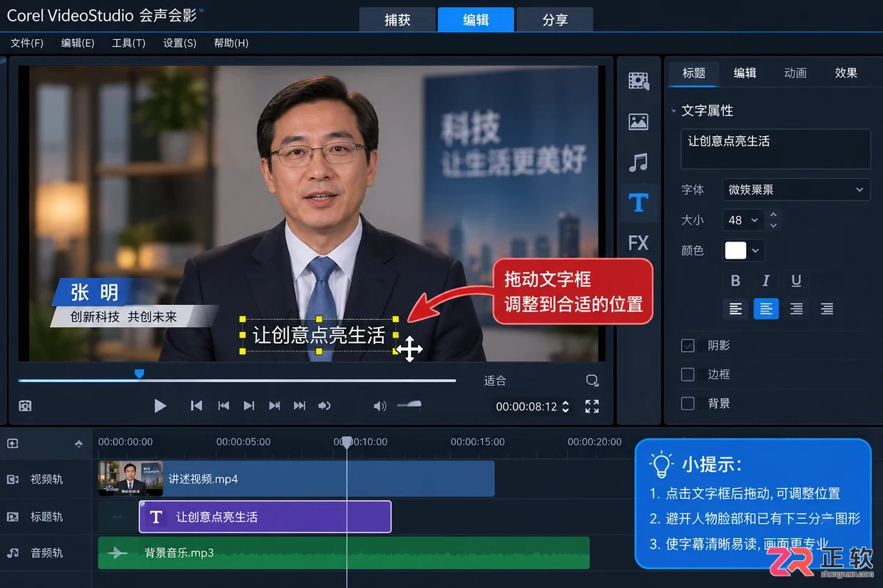Image resolution: width=883 pixels, height=588 pixels.
Task: Select the 编辑 panel tab
Action: (x=745, y=73)
